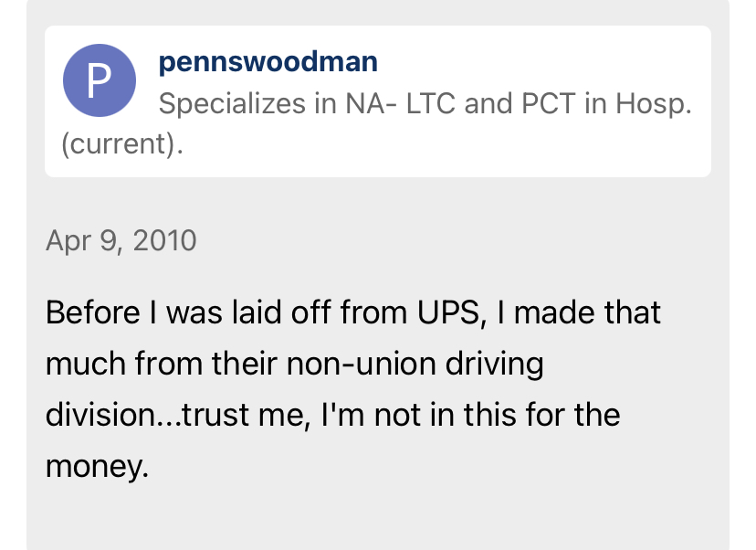756x550 pixels.
Task: Open the Apr 9, 2010 post timestamp
Action: click(121, 240)
